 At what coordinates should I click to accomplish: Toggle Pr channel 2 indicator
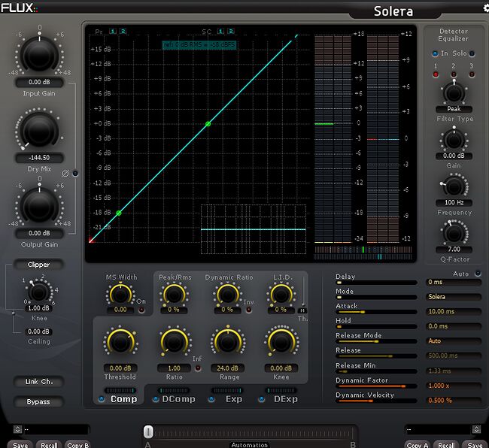click(123, 31)
